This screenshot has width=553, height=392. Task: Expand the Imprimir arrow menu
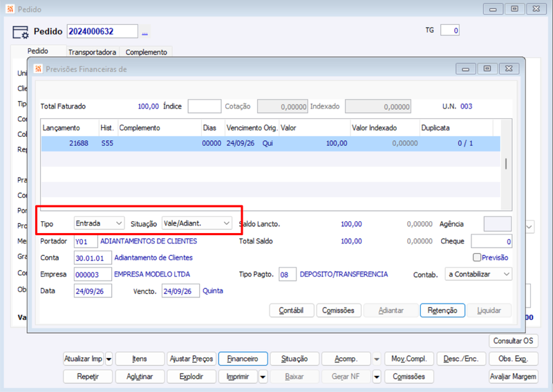point(263,377)
